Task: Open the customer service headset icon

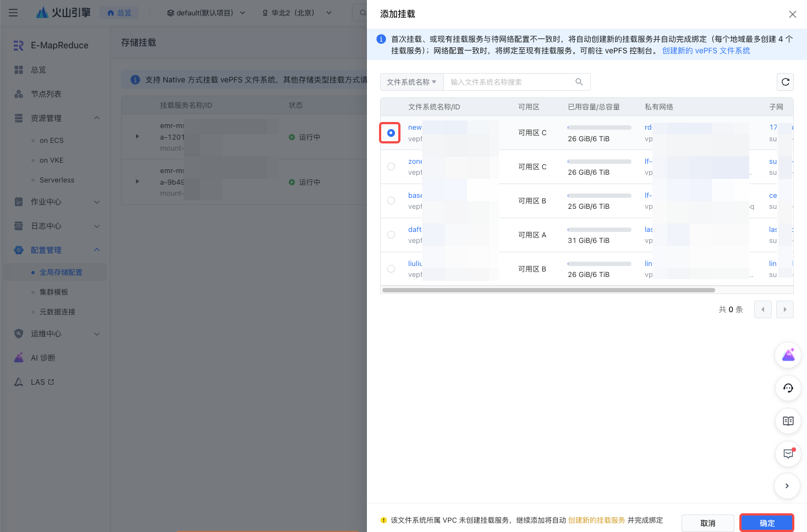Action: tap(788, 388)
